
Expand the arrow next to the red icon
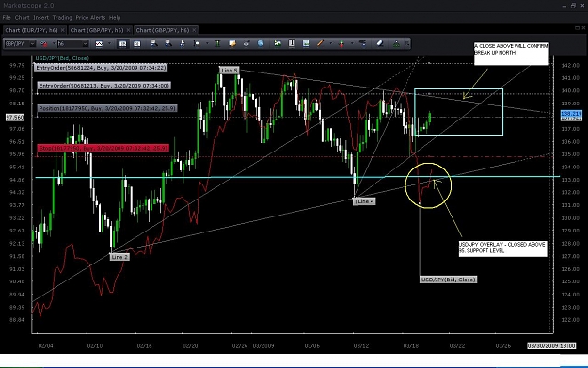[53, 44]
